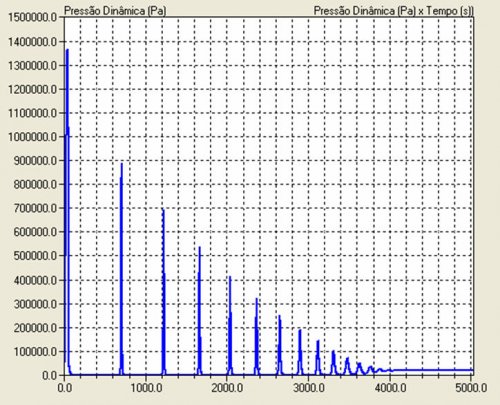This screenshot has height=405, width=500.
Task: Click the first pressure peak near 1370000 Pa
Action: [67, 50]
